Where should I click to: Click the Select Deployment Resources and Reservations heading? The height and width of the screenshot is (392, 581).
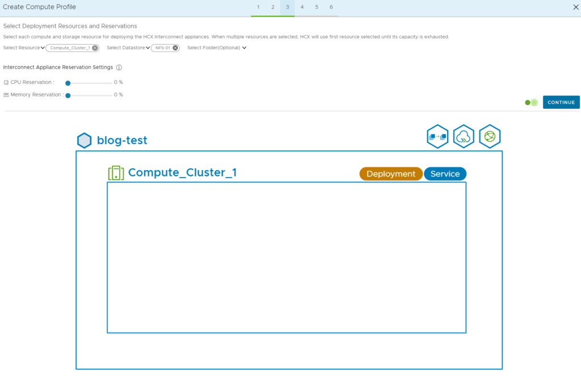[x=70, y=26]
